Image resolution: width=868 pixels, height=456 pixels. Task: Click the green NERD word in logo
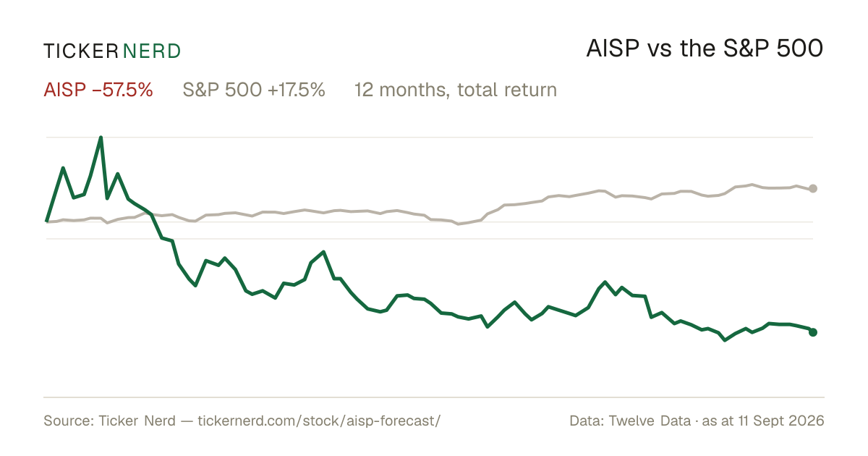pyautogui.click(x=152, y=51)
